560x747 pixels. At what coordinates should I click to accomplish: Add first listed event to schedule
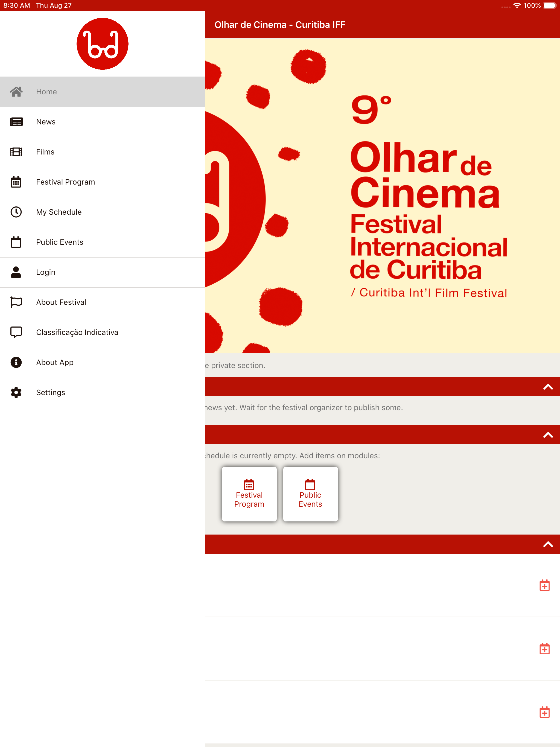click(x=544, y=585)
